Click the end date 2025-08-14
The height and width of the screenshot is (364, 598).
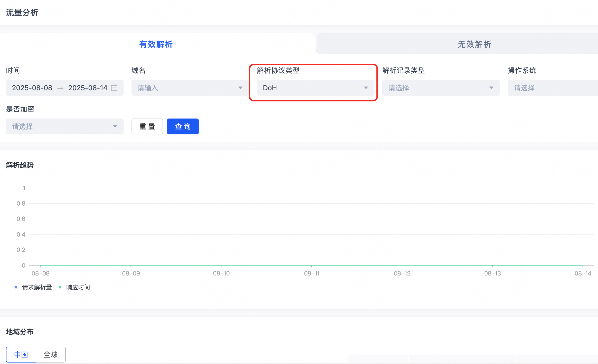(x=88, y=88)
